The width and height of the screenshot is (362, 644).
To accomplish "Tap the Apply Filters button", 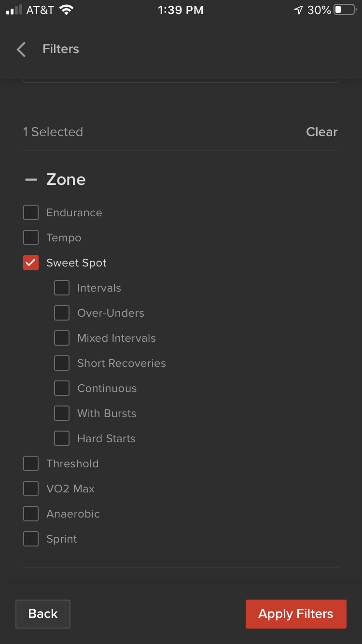I will click(296, 614).
